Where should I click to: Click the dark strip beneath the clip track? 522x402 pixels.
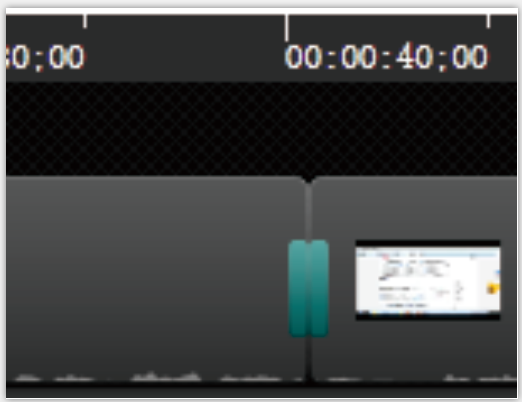(x=262, y=391)
